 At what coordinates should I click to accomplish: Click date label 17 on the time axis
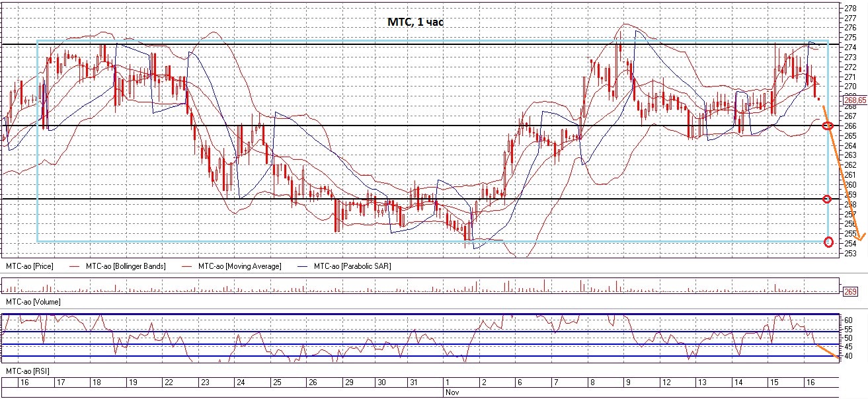tap(60, 382)
